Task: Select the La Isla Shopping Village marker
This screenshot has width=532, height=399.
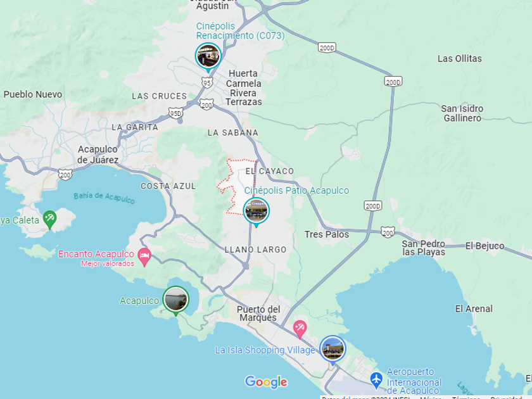Action: tap(332, 350)
